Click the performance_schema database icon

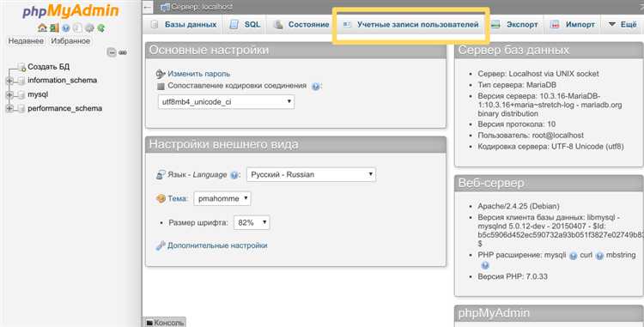pos(21,109)
